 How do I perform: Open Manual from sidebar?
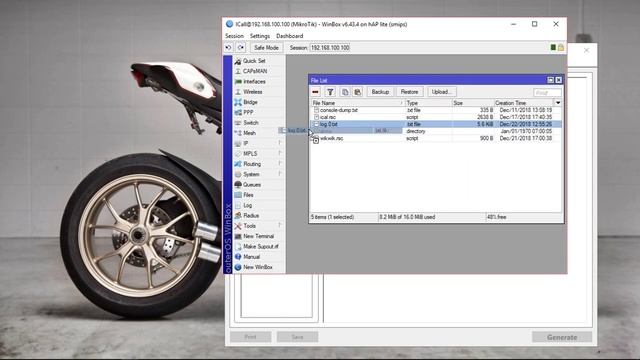251,257
